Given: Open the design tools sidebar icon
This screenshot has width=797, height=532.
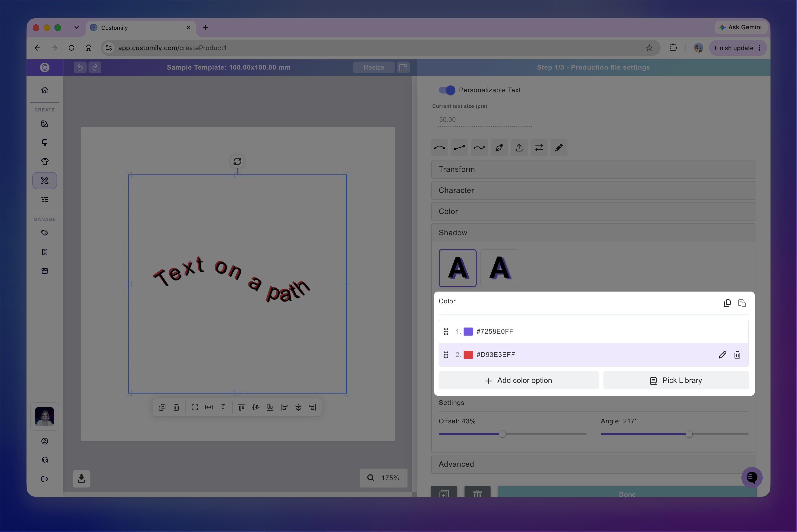Looking at the screenshot, I should click(x=45, y=181).
